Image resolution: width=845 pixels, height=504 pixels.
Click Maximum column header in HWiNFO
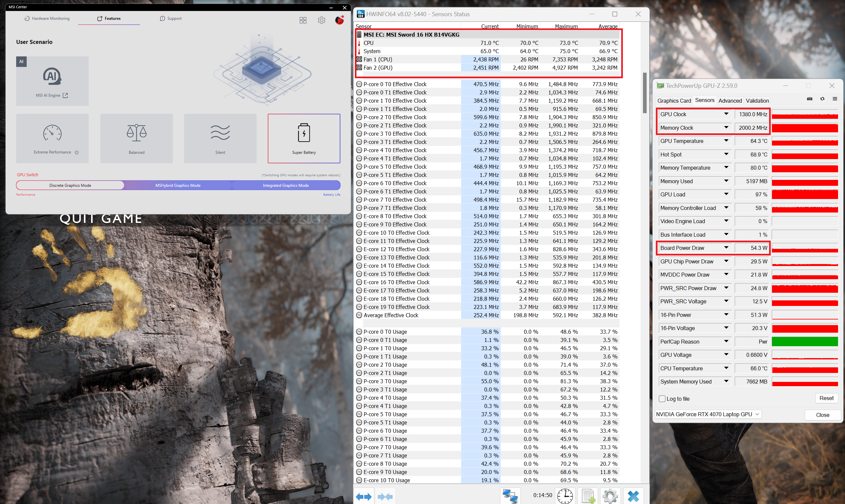[x=566, y=26]
